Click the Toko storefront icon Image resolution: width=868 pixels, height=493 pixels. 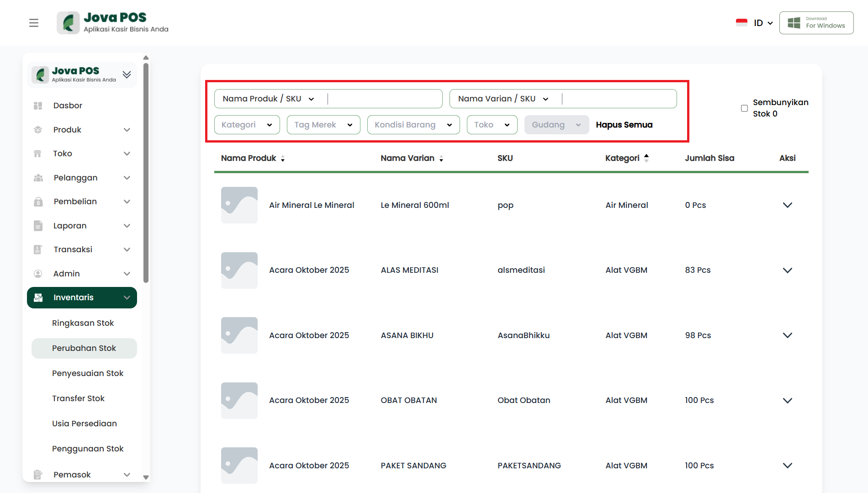click(38, 154)
